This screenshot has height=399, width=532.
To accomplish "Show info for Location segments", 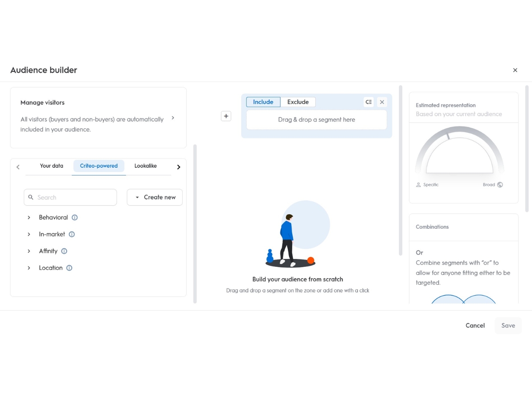I will pos(69,268).
